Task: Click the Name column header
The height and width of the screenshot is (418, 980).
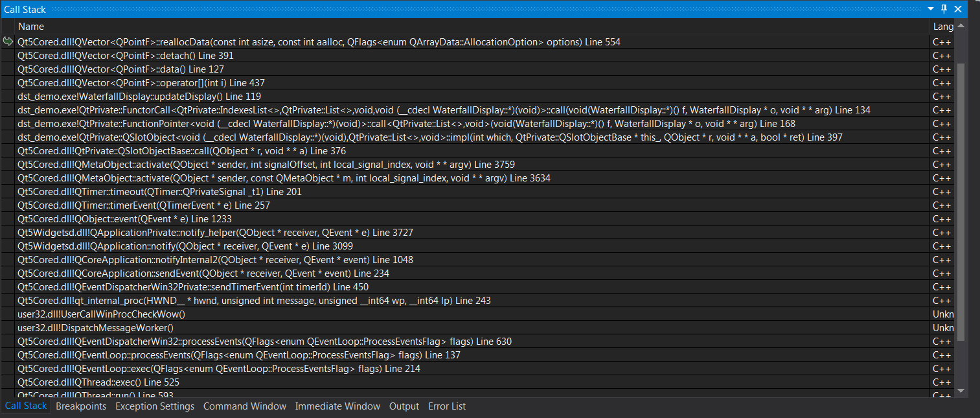Action: [x=31, y=27]
